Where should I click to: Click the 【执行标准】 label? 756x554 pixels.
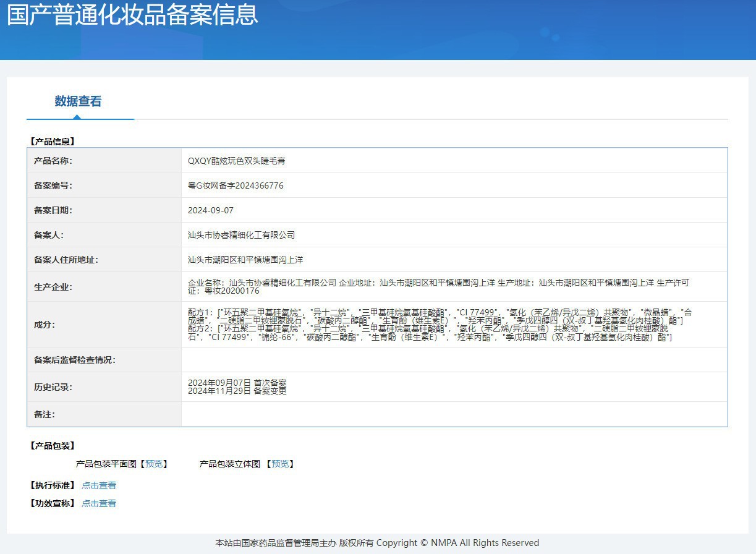click(x=53, y=485)
